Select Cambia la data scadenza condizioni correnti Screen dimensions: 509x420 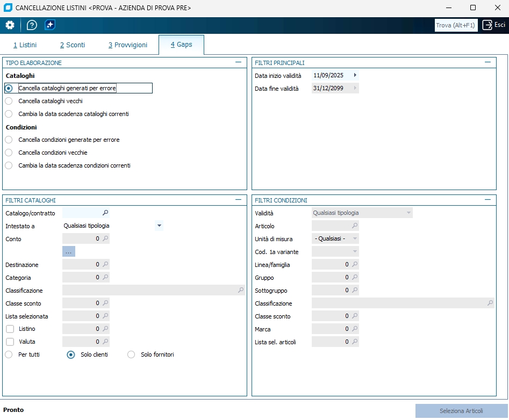click(x=9, y=165)
